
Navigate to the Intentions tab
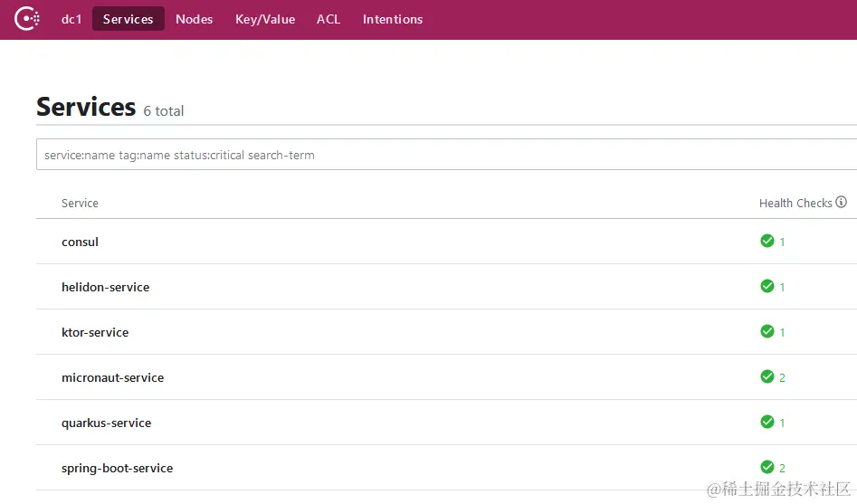393,19
